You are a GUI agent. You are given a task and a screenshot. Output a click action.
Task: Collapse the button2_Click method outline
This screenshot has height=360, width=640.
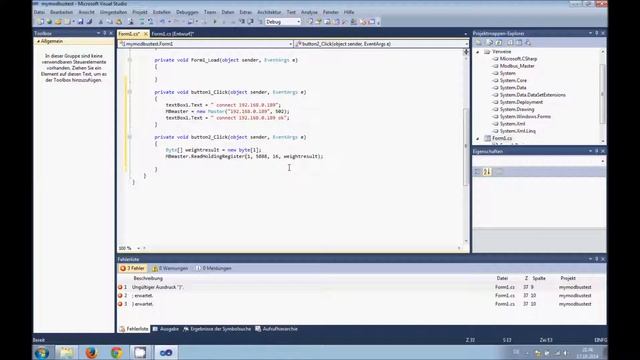pyautogui.click(x=130, y=137)
